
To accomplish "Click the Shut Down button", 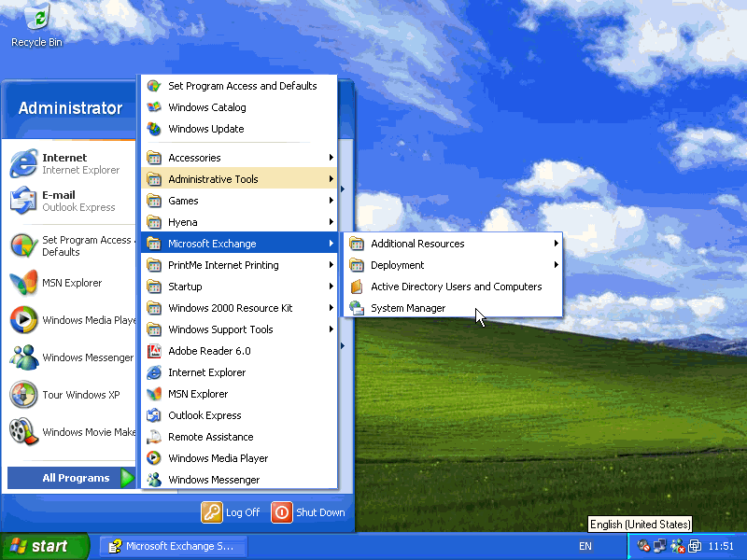I will click(308, 512).
